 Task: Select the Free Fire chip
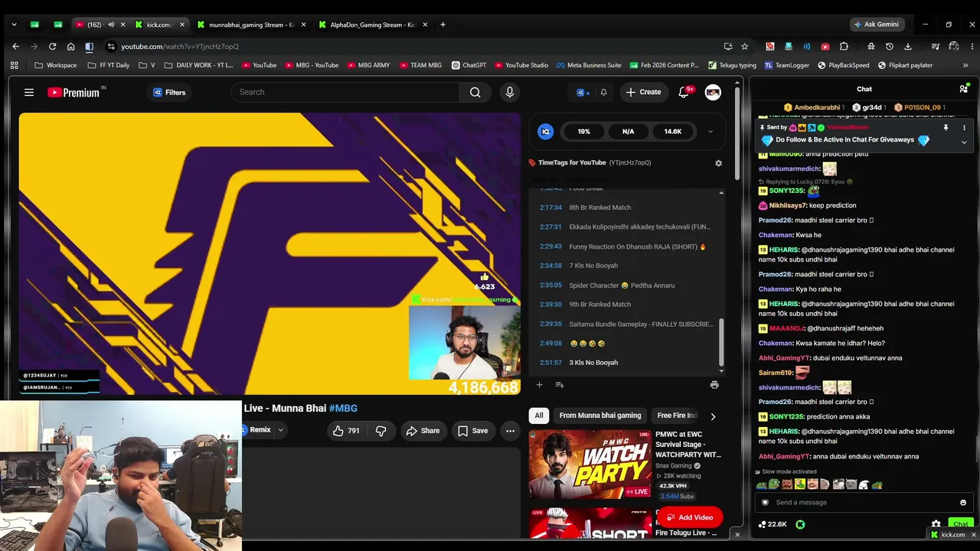pos(677,416)
